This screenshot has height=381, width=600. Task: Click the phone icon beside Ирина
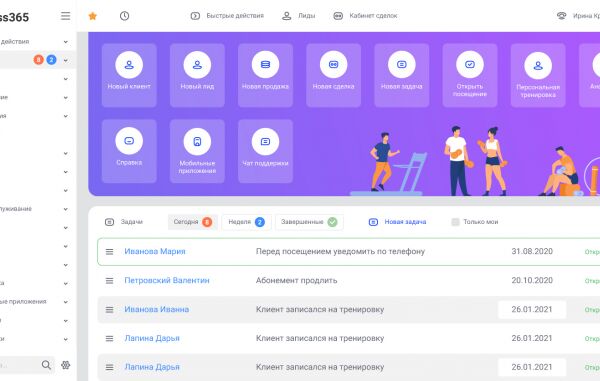(561, 16)
